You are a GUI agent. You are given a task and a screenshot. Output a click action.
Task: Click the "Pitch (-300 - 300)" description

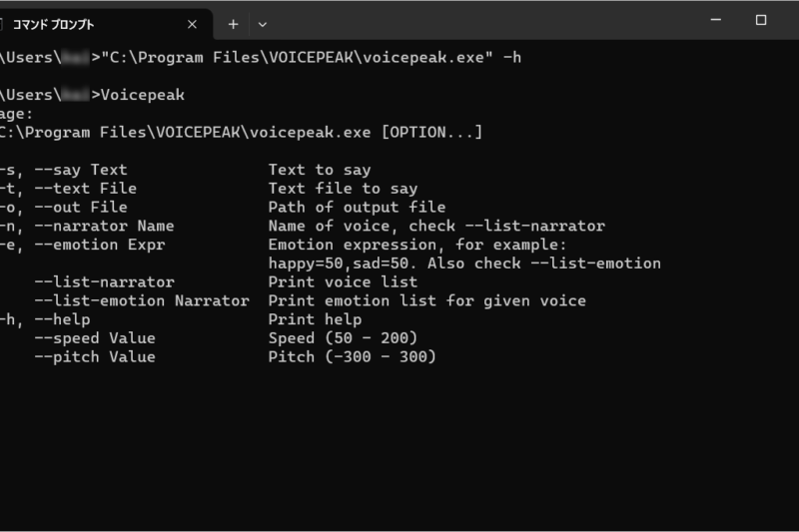[x=353, y=356]
